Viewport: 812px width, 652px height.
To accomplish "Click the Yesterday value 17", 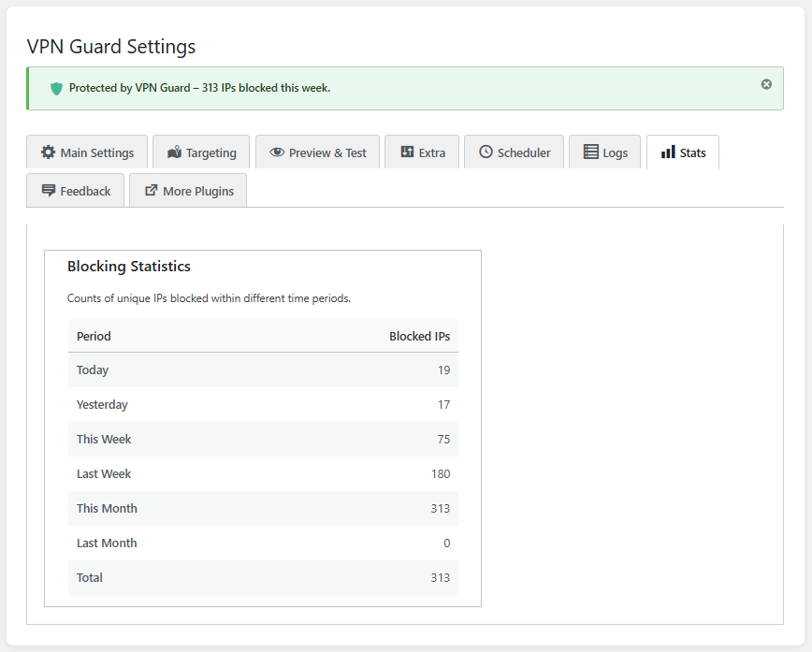I will tap(443, 405).
